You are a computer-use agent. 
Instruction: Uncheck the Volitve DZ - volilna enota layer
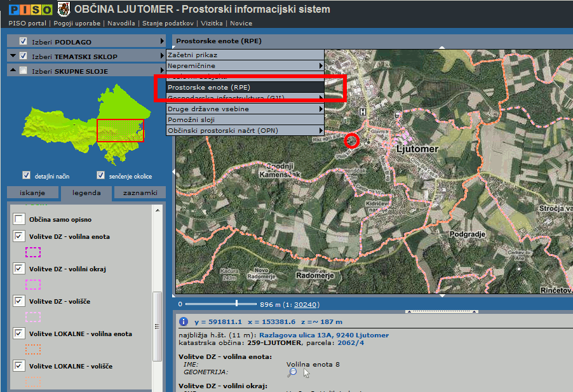[x=19, y=237]
